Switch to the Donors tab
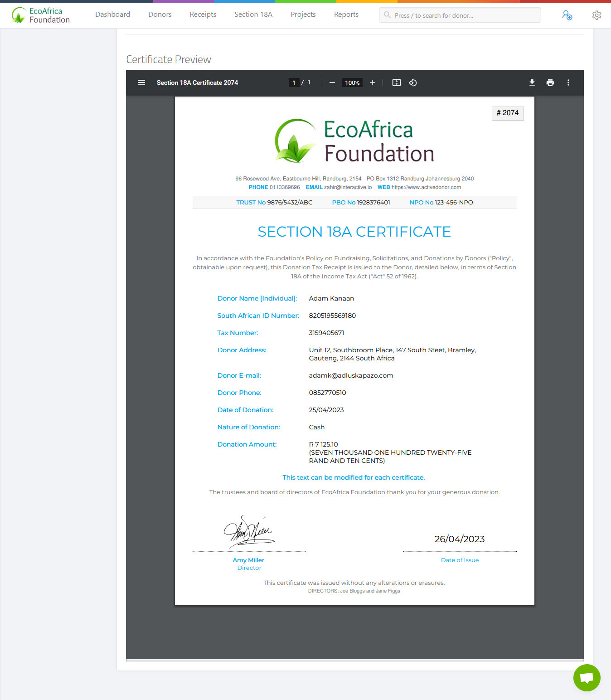 [160, 15]
